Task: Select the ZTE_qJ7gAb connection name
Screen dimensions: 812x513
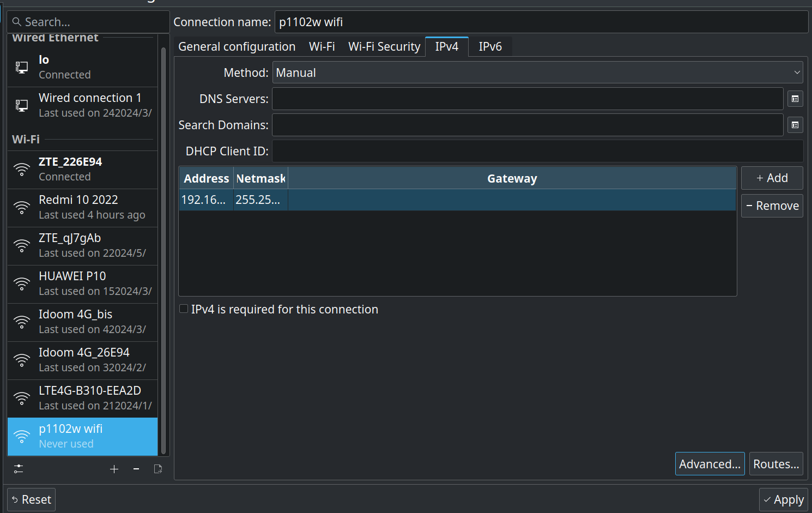Action: point(70,238)
